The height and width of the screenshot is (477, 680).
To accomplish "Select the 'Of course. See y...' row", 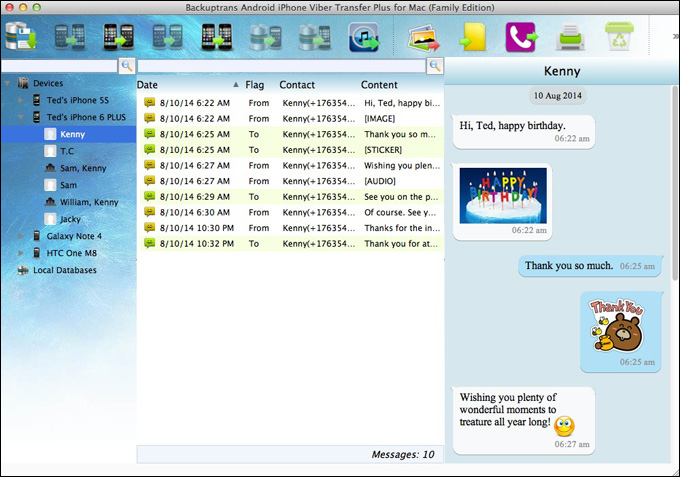I will (x=291, y=212).
